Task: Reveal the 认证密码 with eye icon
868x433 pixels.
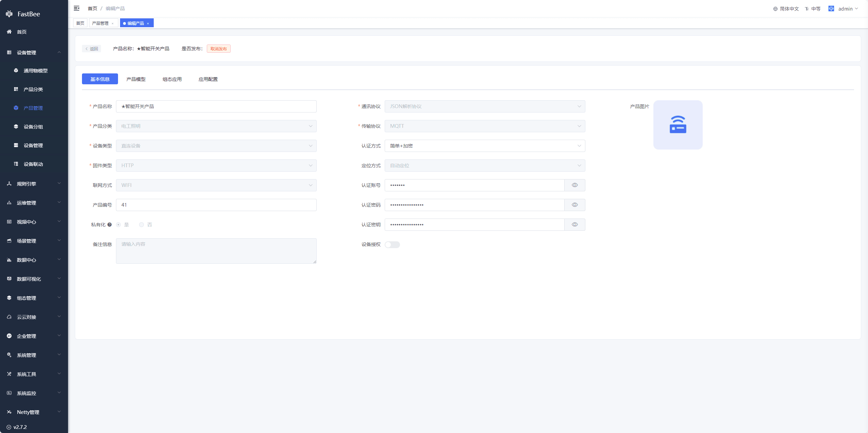Action: click(x=575, y=205)
